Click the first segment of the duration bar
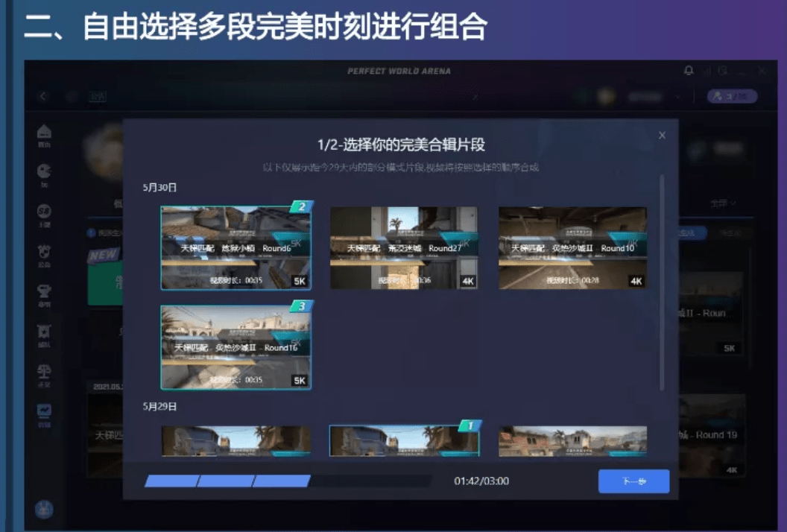Screen dimensions: 787x532 [x=171, y=481]
